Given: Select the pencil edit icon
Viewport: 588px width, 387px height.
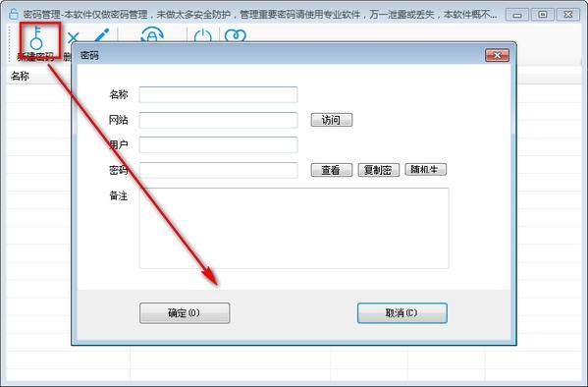Looking at the screenshot, I should click(x=102, y=35).
